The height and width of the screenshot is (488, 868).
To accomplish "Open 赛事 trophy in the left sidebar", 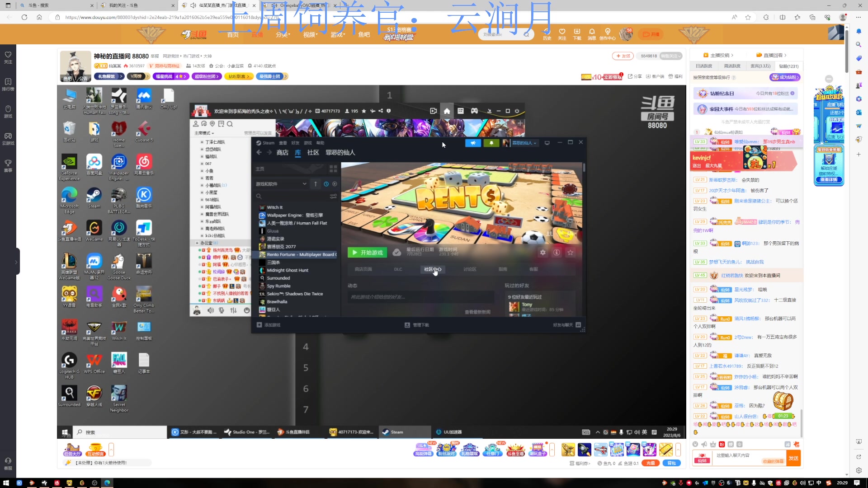I will pyautogui.click(x=8, y=165).
